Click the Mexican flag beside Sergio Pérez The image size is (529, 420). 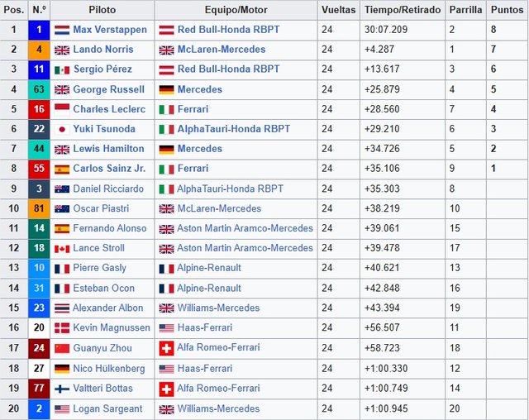[x=62, y=69]
